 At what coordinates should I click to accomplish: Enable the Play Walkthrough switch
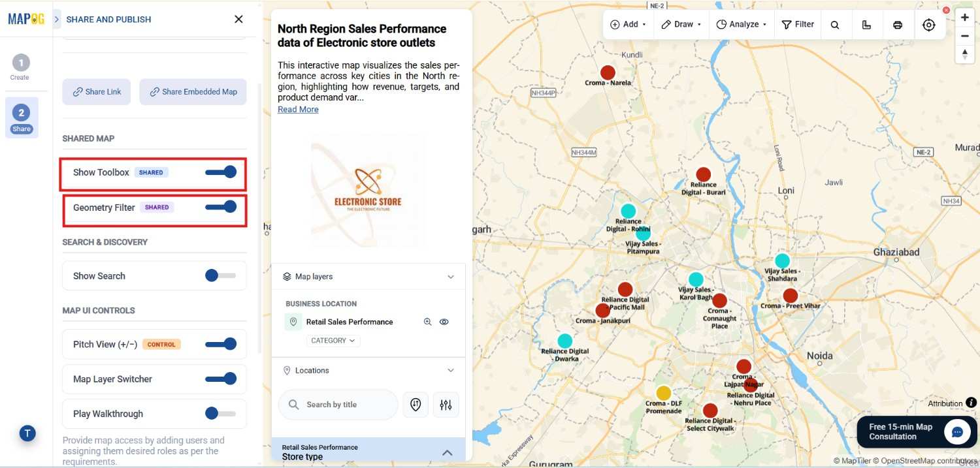click(x=221, y=413)
